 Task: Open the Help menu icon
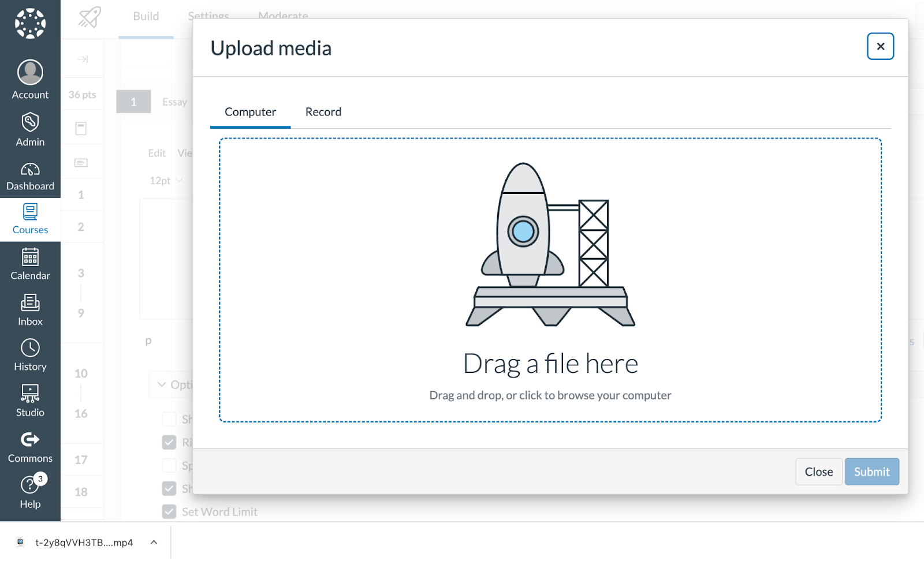pos(30,485)
